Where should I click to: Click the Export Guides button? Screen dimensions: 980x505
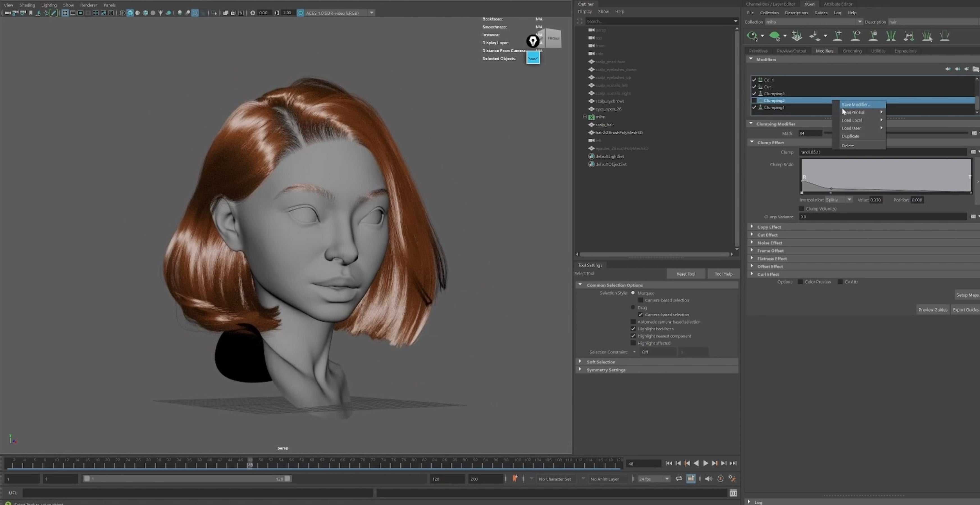click(966, 310)
